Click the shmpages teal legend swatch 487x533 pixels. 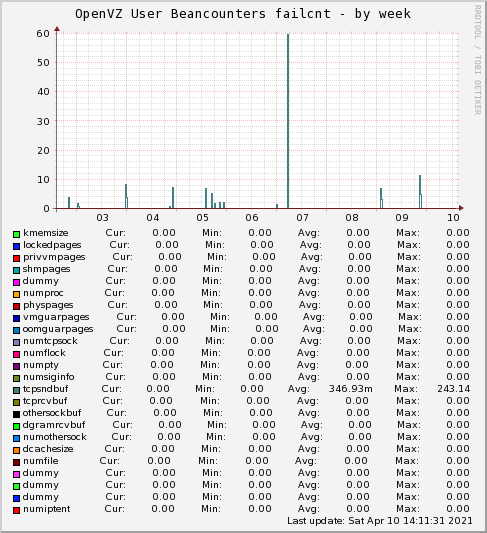coord(16,270)
